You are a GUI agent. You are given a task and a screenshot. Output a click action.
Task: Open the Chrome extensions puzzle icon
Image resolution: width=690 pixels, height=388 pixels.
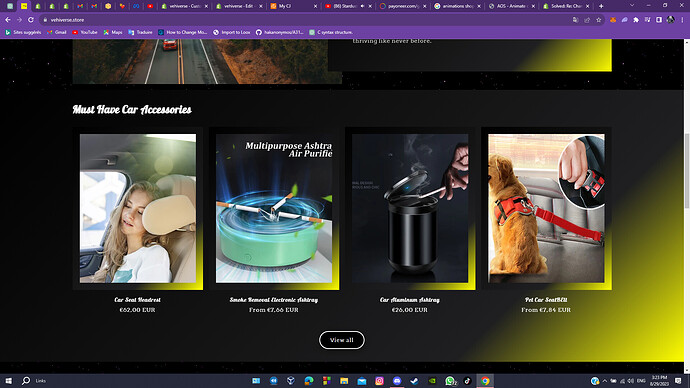[x=636, y=20]
